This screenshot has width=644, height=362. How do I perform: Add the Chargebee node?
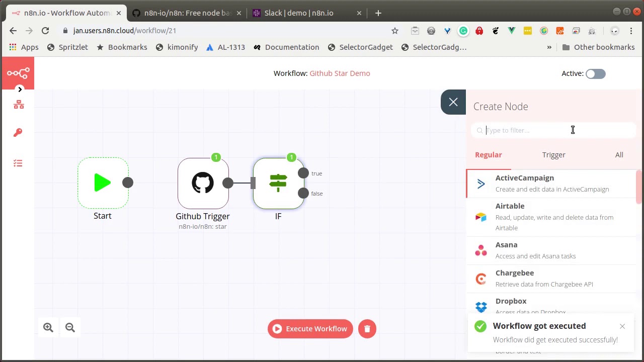click(551, 279)
